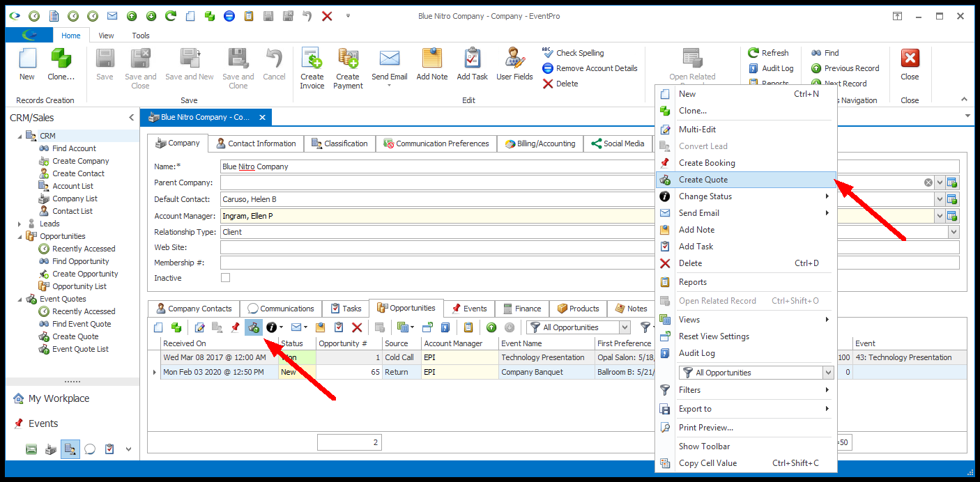Click red Close button in ribbon
The height and width of the screenshot is (482, 980).
[910, 65]
